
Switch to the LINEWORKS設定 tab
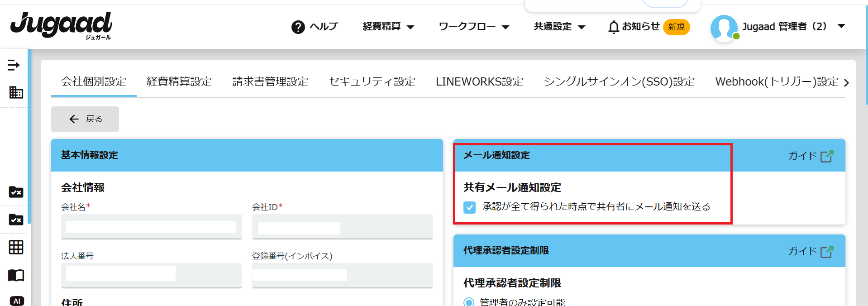point(479,81)
